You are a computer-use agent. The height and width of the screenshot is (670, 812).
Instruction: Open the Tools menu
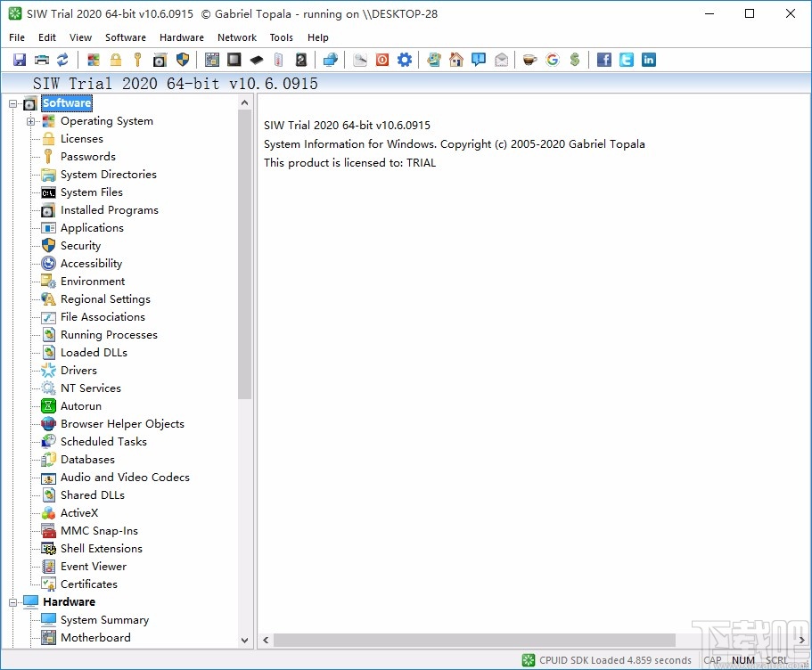click(x=281, y=37)
